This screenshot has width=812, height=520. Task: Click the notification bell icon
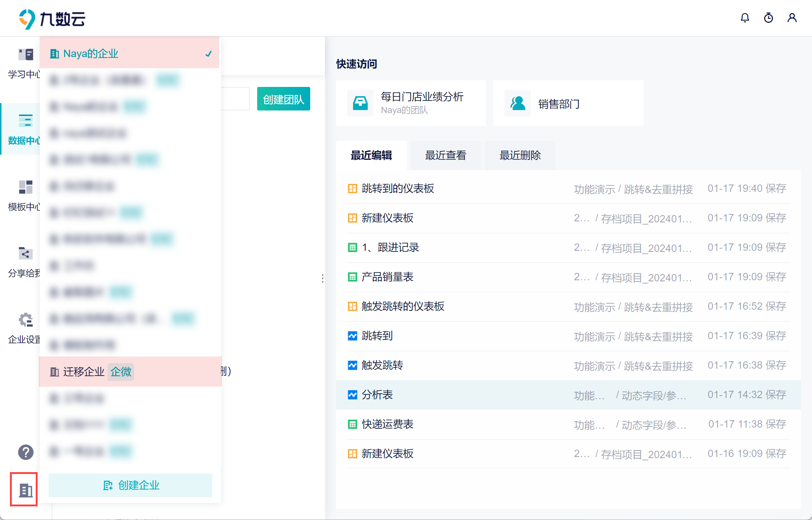745,18
